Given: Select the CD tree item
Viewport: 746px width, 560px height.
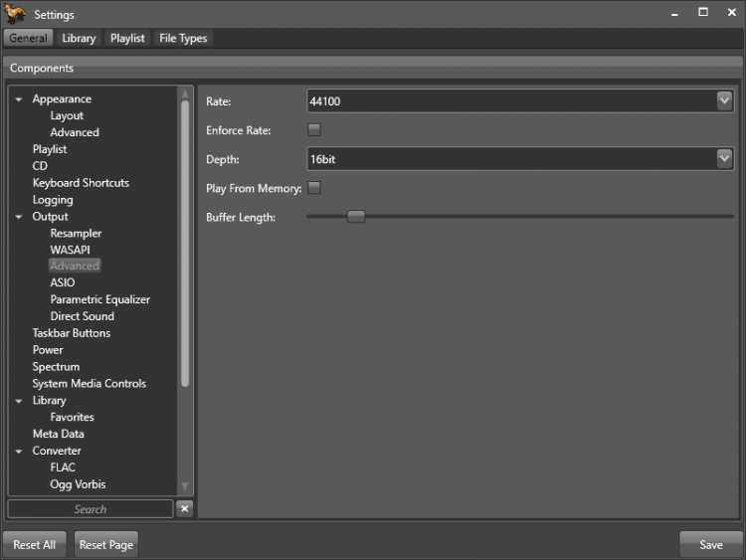Looking at the screenshot, I should [x=40, y=165].
